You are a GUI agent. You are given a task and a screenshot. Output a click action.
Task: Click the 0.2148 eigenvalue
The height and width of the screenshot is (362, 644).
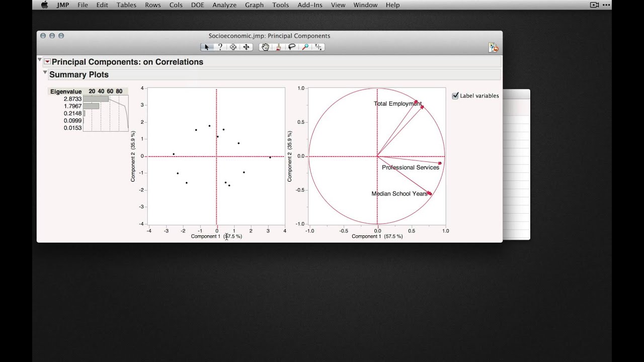[72, 114]
